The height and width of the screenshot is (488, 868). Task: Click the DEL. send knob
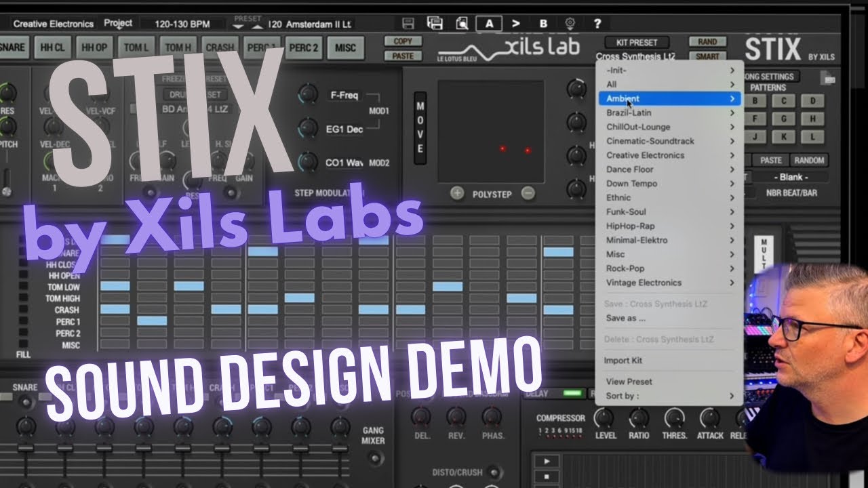click(x=422, y=416)
